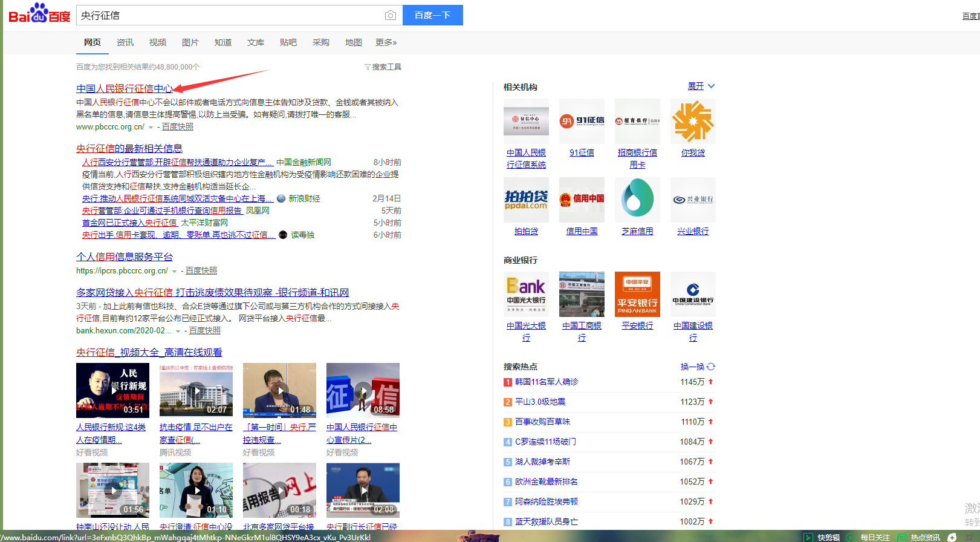
Task: Switch to the 网页 tab
Action: click(92, 42)
